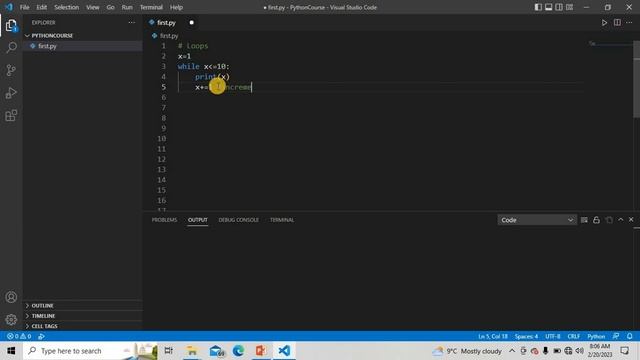The width and height of the screenshot is (640, 360).
Task: Click Ln 5, Col 18 cursor position
Action: (493, 336)
